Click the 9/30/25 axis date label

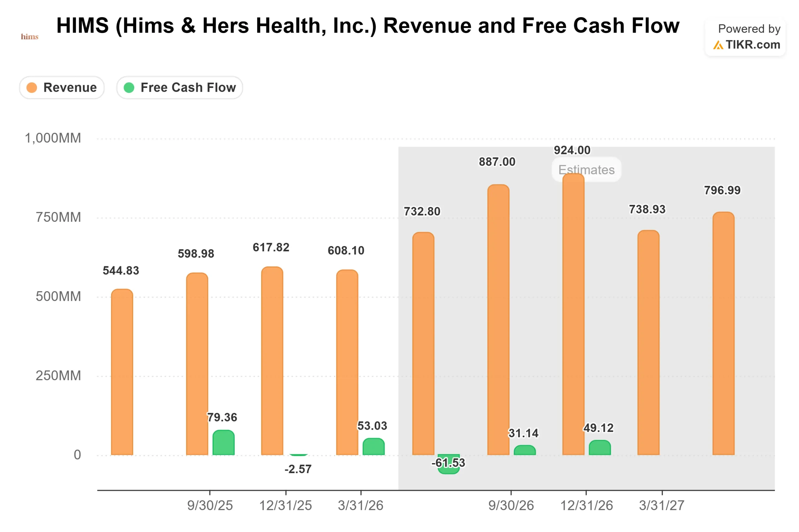[x=210, y=506]
